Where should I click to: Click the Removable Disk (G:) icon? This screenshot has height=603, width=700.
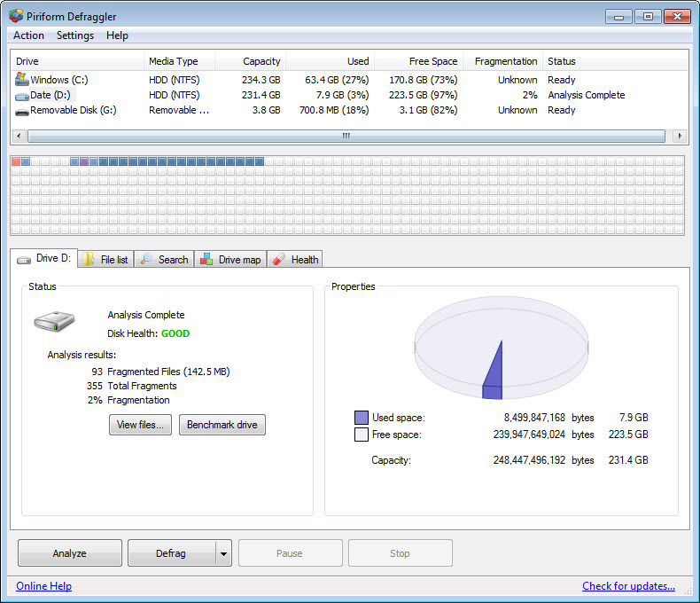[21, 112]
